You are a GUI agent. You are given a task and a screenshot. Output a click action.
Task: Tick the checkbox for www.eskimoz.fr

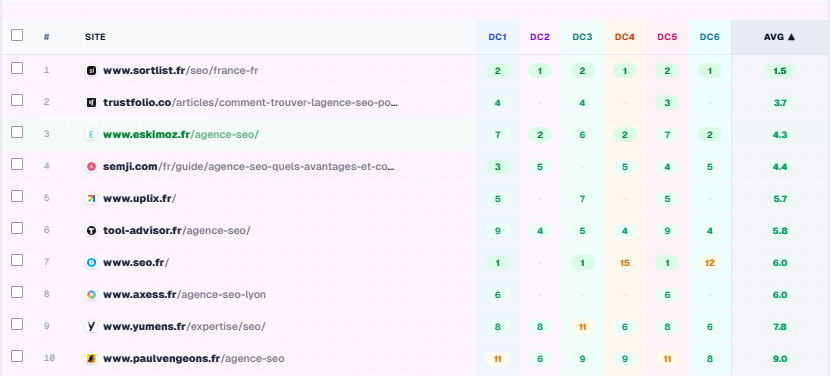(x=17, y=132)
